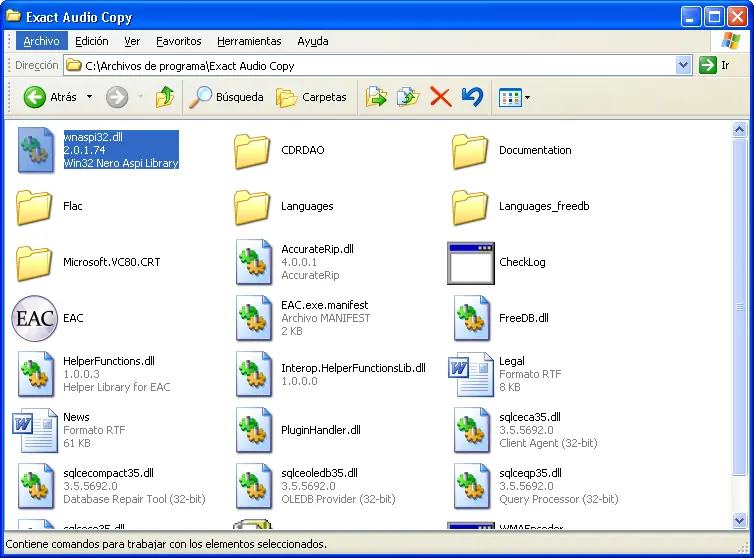Click the 'sqlceoledb35.dll' file name
Image resolution: width=754 pixels, height=558 pixels.
(319, 473)
